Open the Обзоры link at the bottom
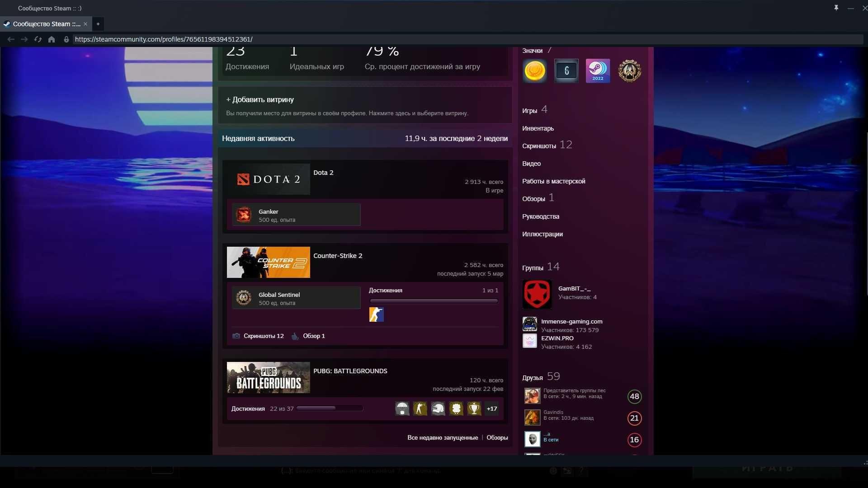Screen dimensions: 868x488 pos(497,438)
